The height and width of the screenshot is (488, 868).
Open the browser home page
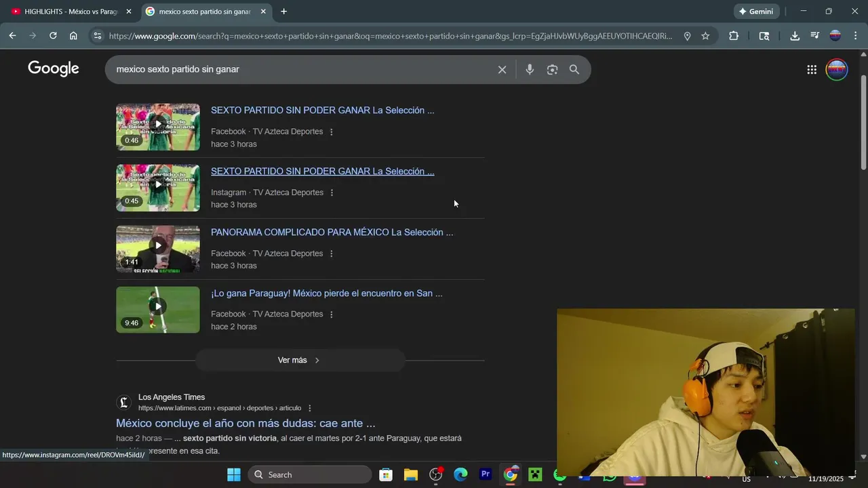tap(73, 36)
